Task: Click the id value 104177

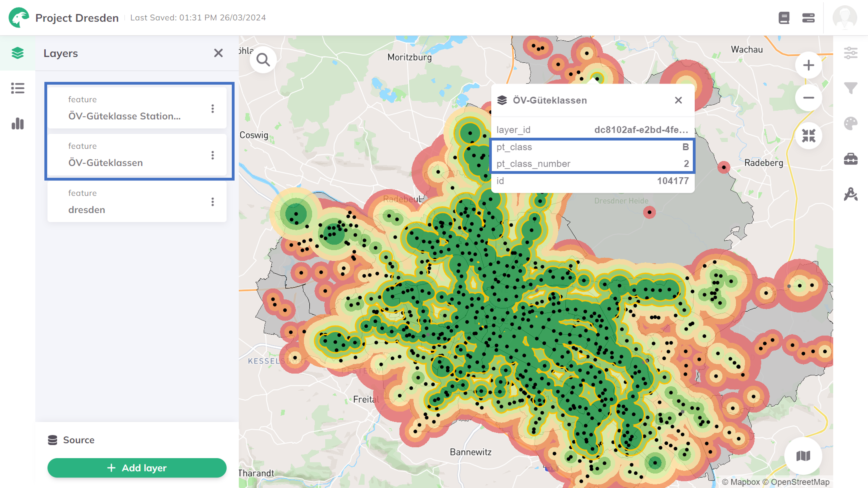Action: (x=673, y=181)
